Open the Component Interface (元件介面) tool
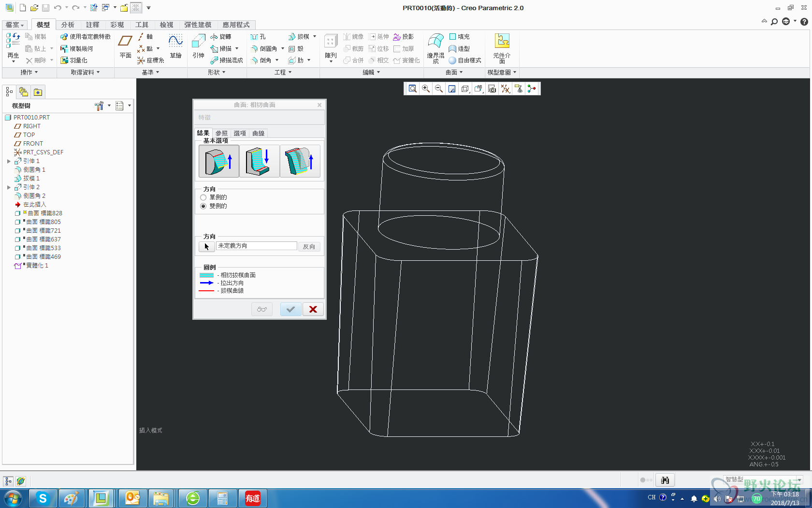This screenshot has height=508, width=812. click(502, 48)
